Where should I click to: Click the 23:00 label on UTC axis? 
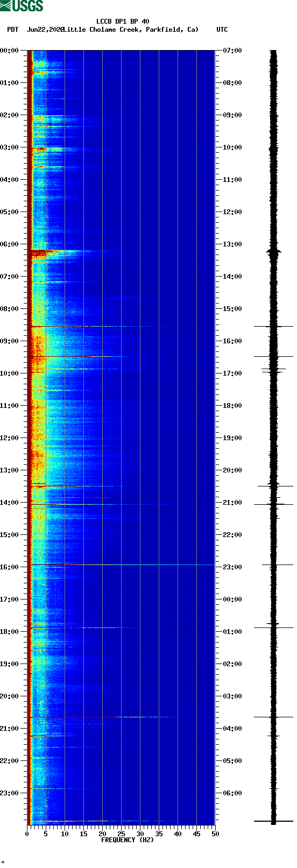point(232,567)
